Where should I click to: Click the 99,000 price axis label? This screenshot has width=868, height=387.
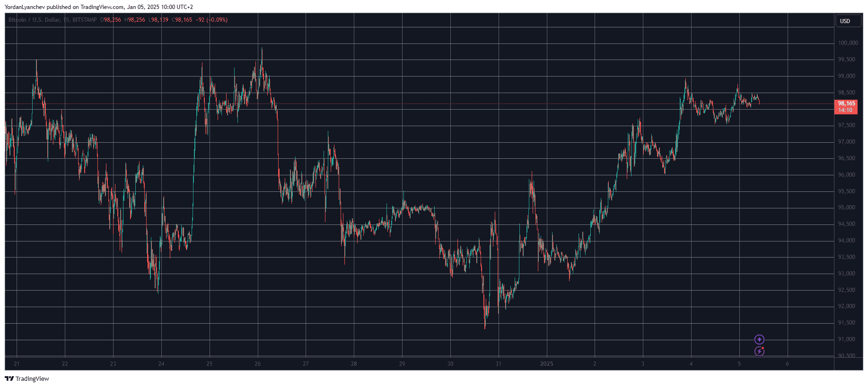[846, 76]
